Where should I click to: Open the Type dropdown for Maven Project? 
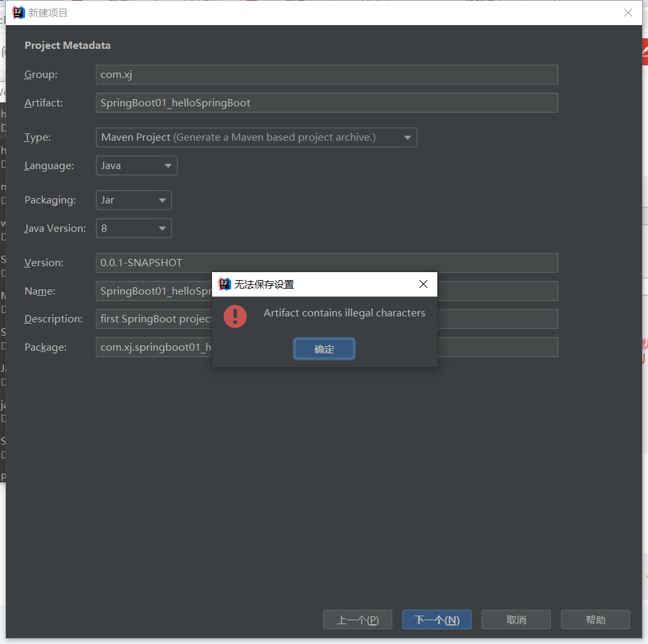click(256, 137)
